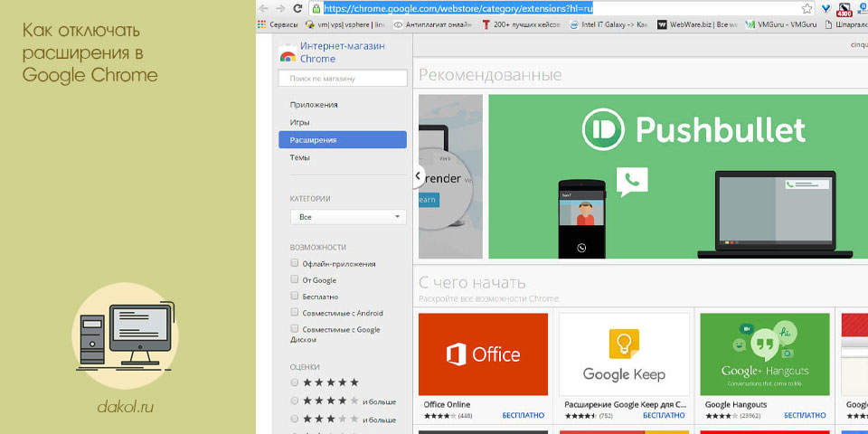
Task: Click the Интернет-магазин Chrome title
Action: (343, 52)
